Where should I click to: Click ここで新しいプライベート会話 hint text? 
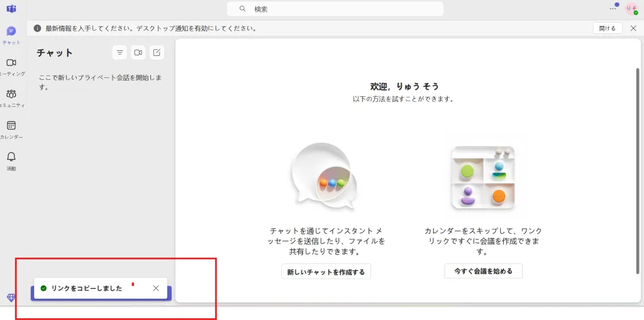(x=100, y=82)
